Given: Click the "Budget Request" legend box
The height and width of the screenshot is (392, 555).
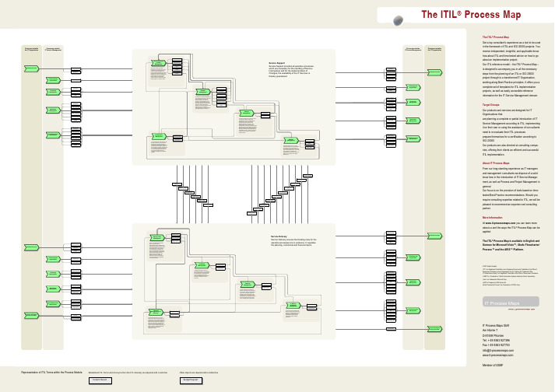Looking at the screenshot, I should click(191, 380).
